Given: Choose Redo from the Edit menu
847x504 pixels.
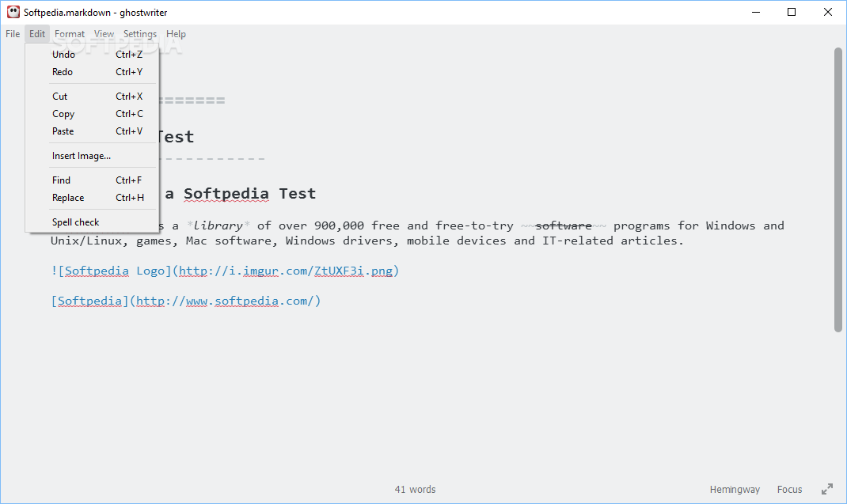Looking at the screenshot, I should click(x=92, y=72).
